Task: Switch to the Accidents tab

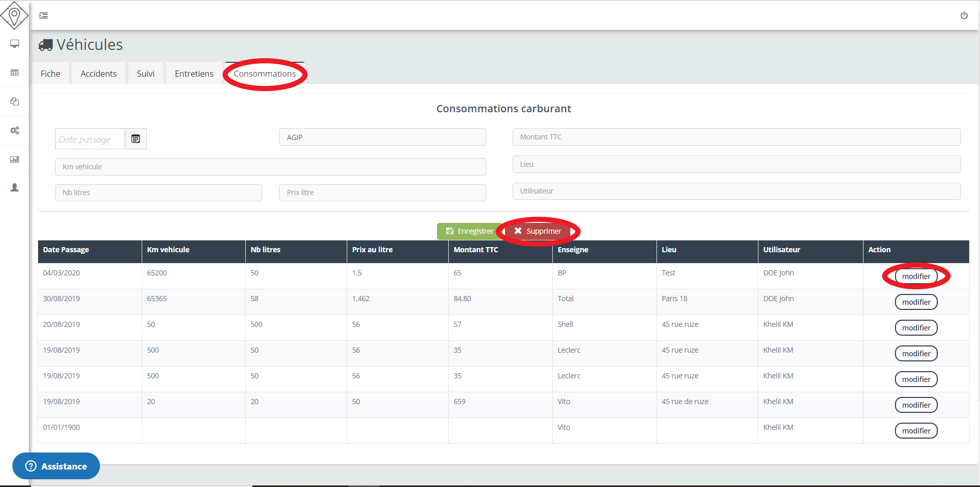Action: tap(98, 74)
